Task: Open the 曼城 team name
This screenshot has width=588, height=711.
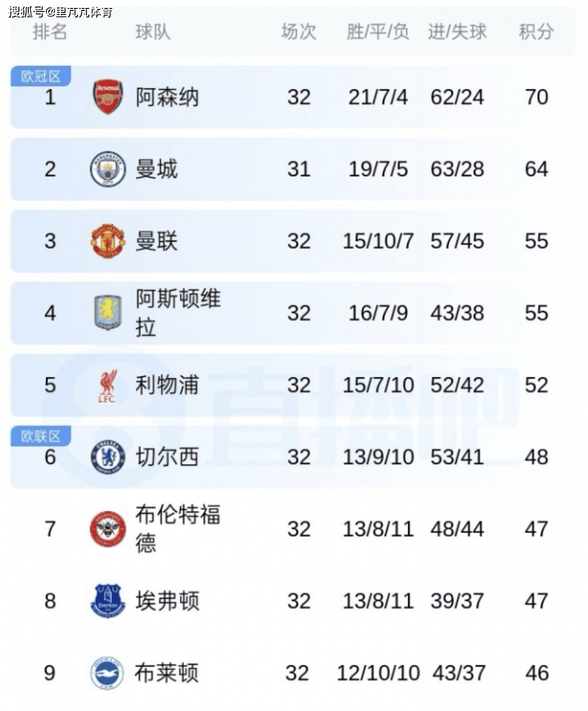Action: tap(157, 169)
